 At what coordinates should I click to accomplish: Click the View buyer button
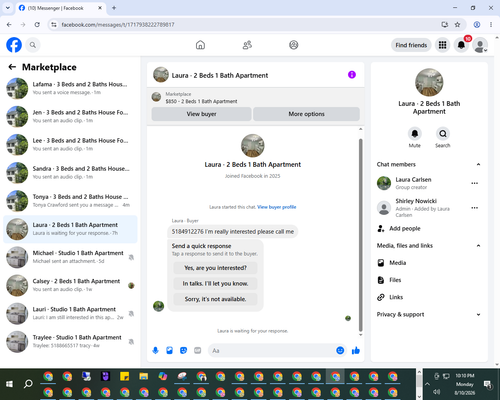click(201, 114)
